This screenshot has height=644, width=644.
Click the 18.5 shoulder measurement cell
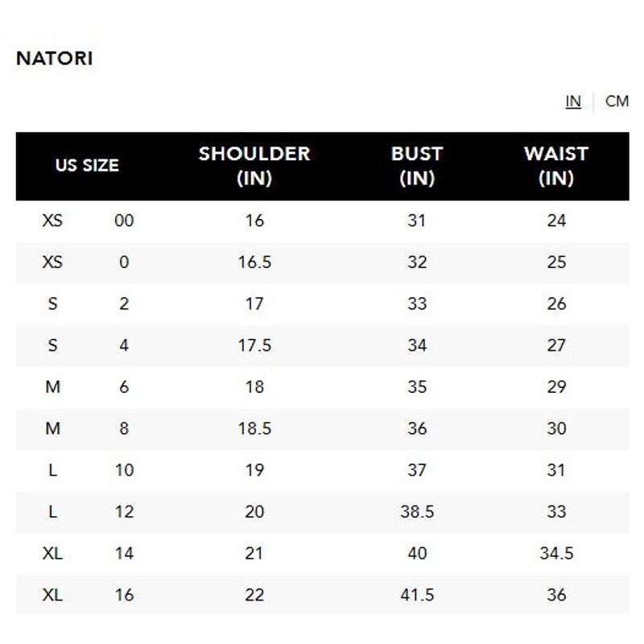point(254,429)
